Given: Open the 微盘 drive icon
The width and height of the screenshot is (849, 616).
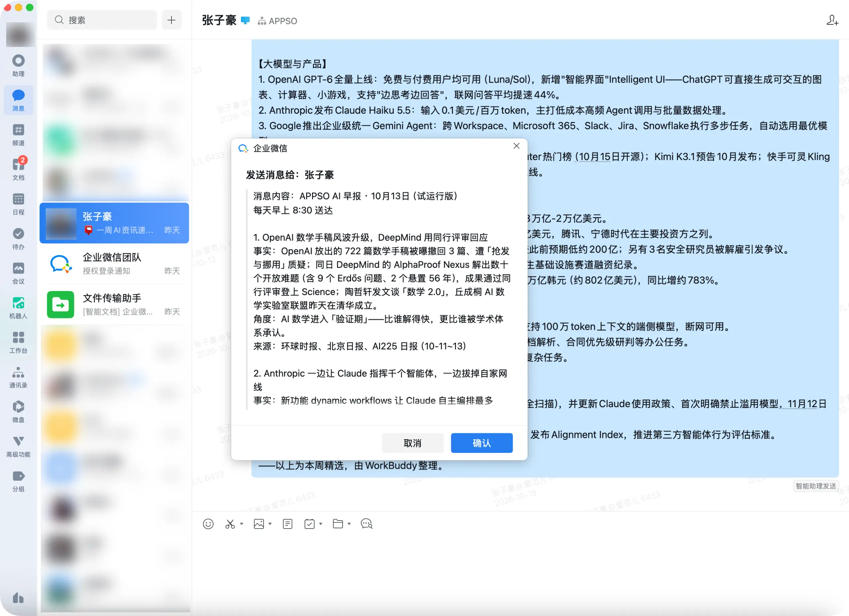Looking at the screenshot, I should point(18,411).
